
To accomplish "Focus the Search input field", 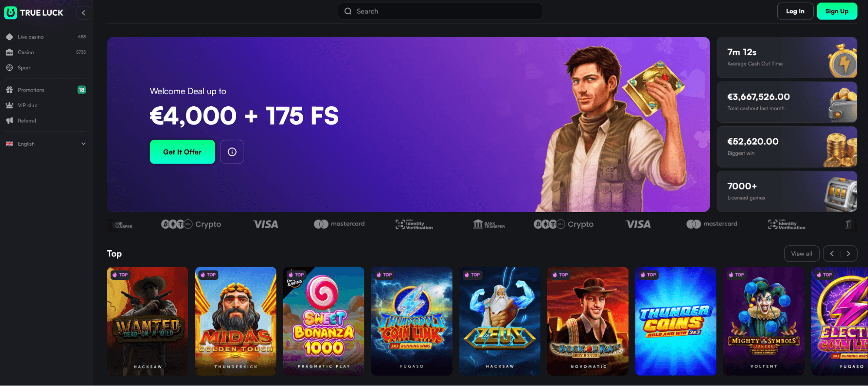I will 440,11.
